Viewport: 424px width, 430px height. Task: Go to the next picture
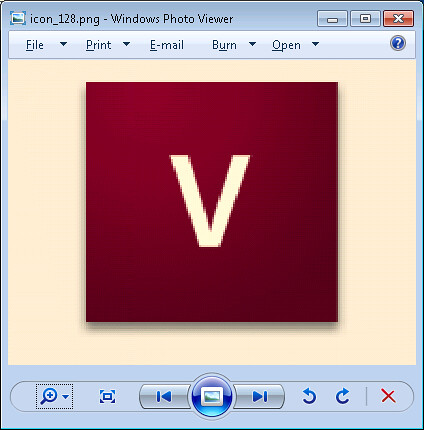[260, 397]
